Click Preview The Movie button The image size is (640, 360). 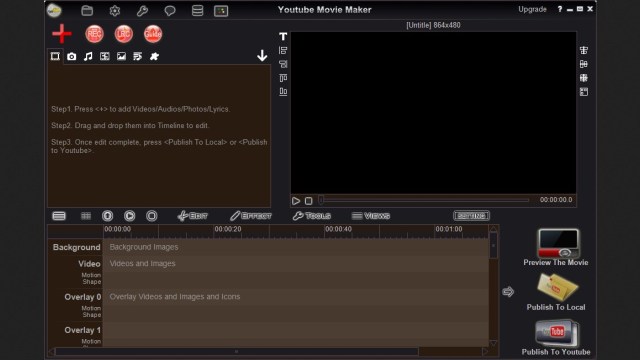[556, 248]
